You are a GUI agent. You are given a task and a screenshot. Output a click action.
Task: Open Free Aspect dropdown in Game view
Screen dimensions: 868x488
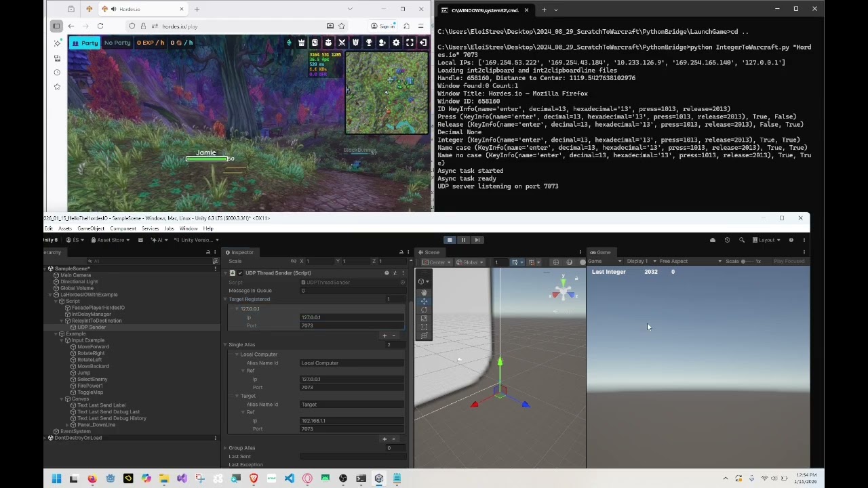pyautogui.click(x=690, y=262)
